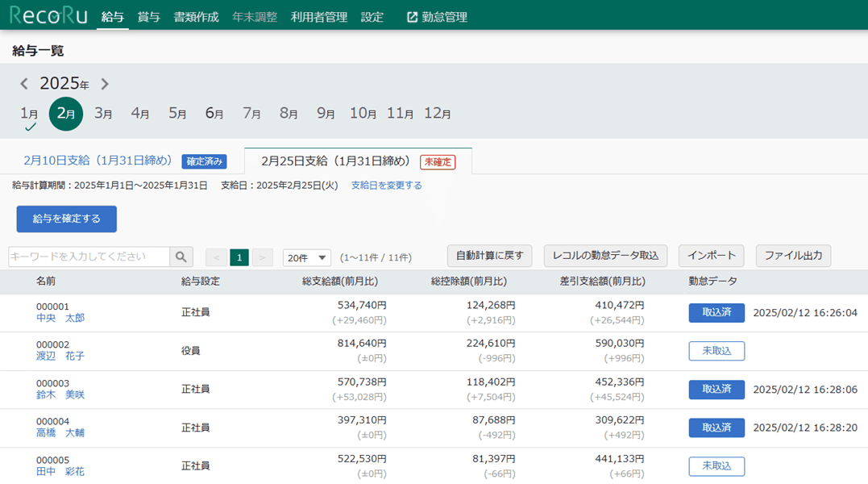Screen dimensions: 868x484
Task: Go to previous year arrow
Action: [24, 84]
